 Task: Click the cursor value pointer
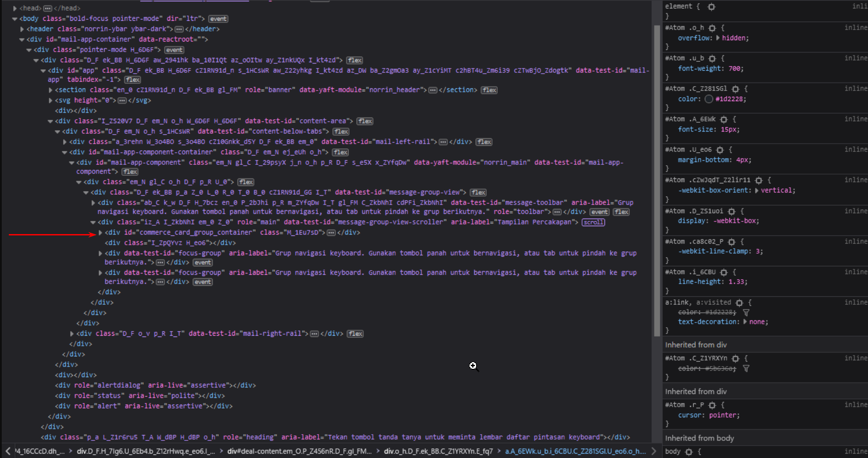pos(723,415)
